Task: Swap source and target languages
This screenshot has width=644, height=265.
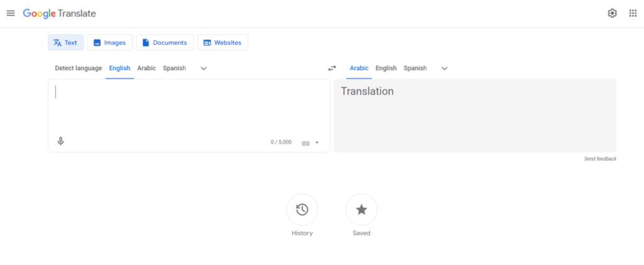Action: (332, 68)
